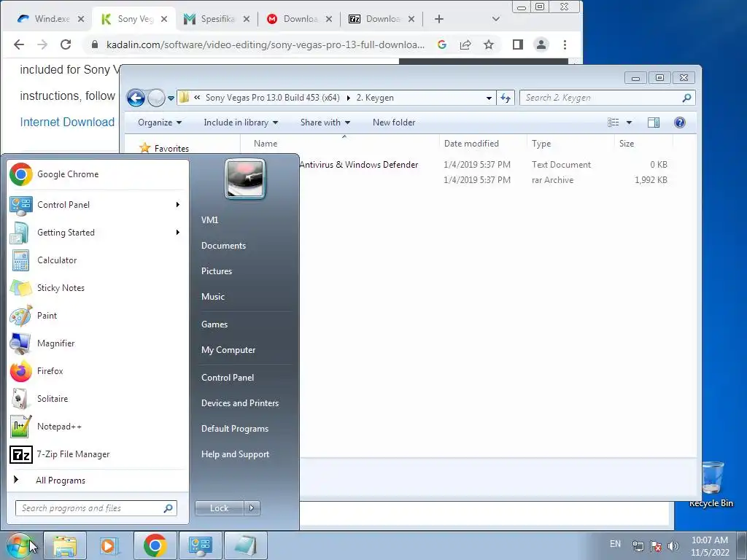This screenshot has width=747, height=560.
Task: Expand Chrome tab search chevron
Action: pos(496,19)
